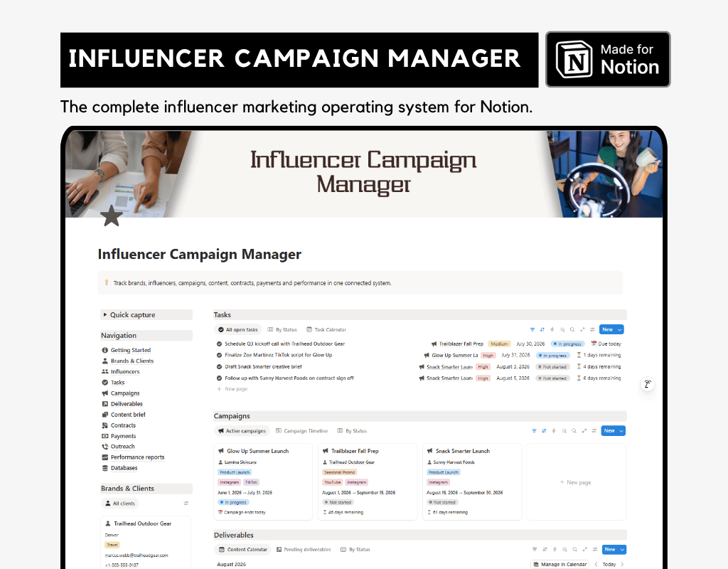Open dropdown arrow on Deliverables New button
This screenshot has height=569, width=728.
pos(622,550)
